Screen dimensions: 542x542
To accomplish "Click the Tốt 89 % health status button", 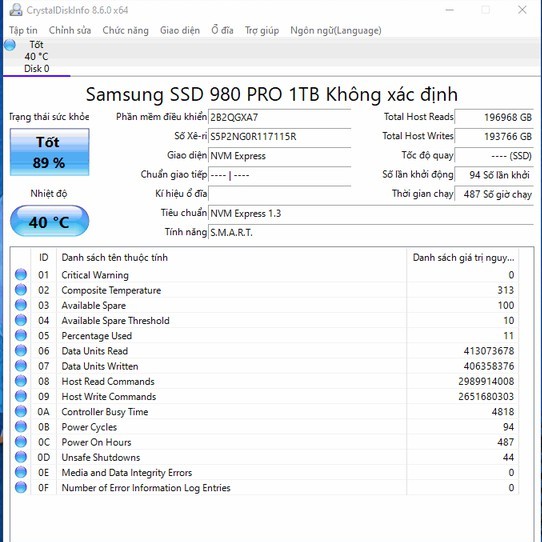I will 49,152.
